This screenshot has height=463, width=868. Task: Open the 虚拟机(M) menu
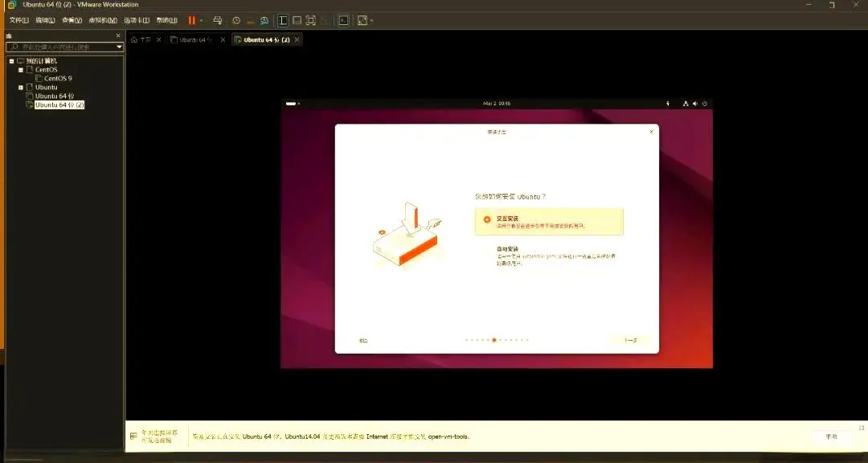[103, 20]
